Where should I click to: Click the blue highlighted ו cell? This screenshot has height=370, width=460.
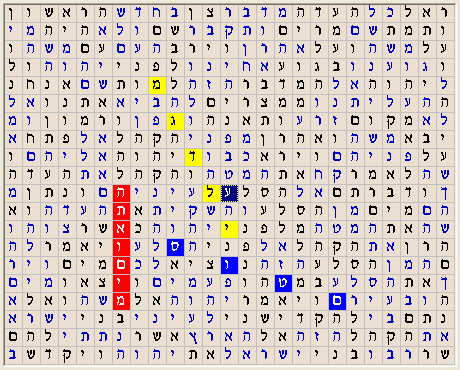click(229, 264)
